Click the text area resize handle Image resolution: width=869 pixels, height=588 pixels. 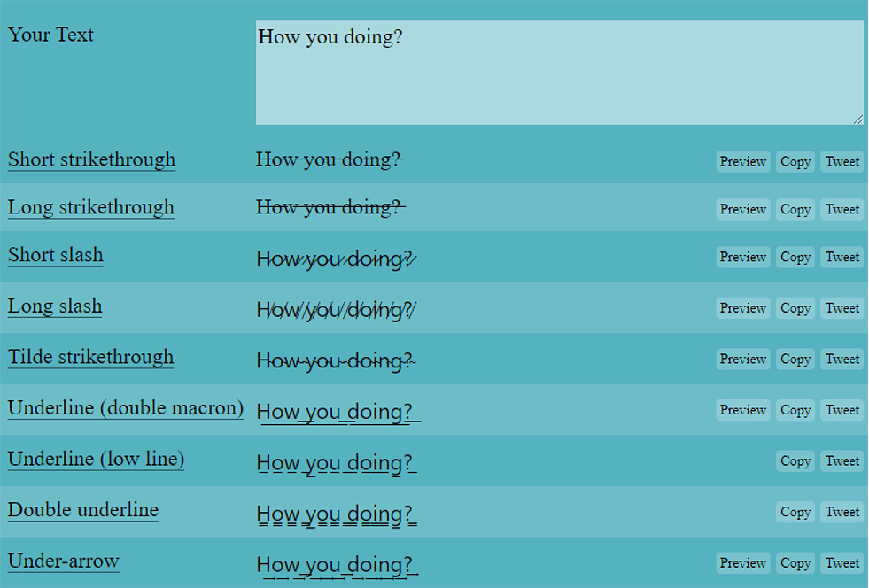click(858, 120)
